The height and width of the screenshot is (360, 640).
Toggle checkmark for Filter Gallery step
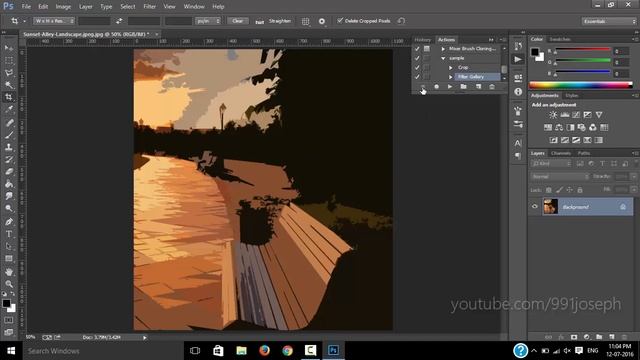[x=417, y=77]
